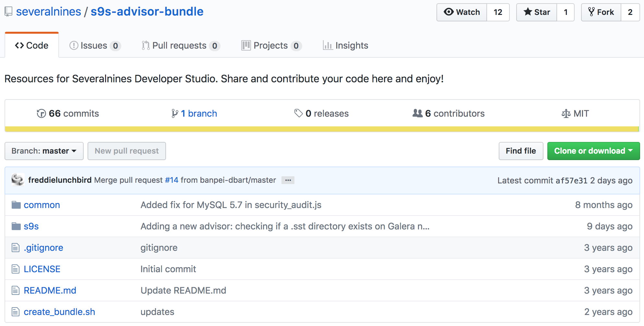Image resolution: width=644 pixels, height=326 pixels.
Task: Open the .gitignore file
Action: 43,248
